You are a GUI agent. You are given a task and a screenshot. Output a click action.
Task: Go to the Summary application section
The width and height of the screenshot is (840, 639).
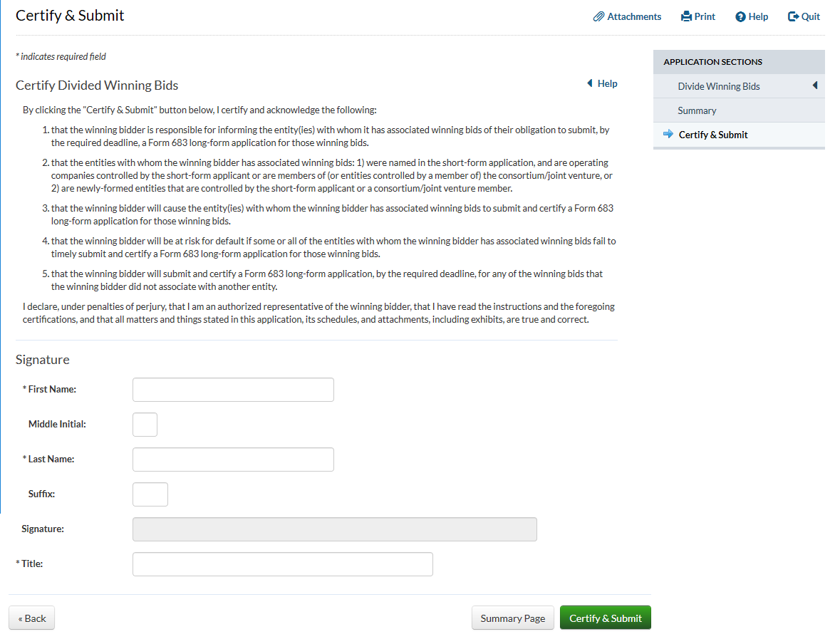tap(697, 110)
